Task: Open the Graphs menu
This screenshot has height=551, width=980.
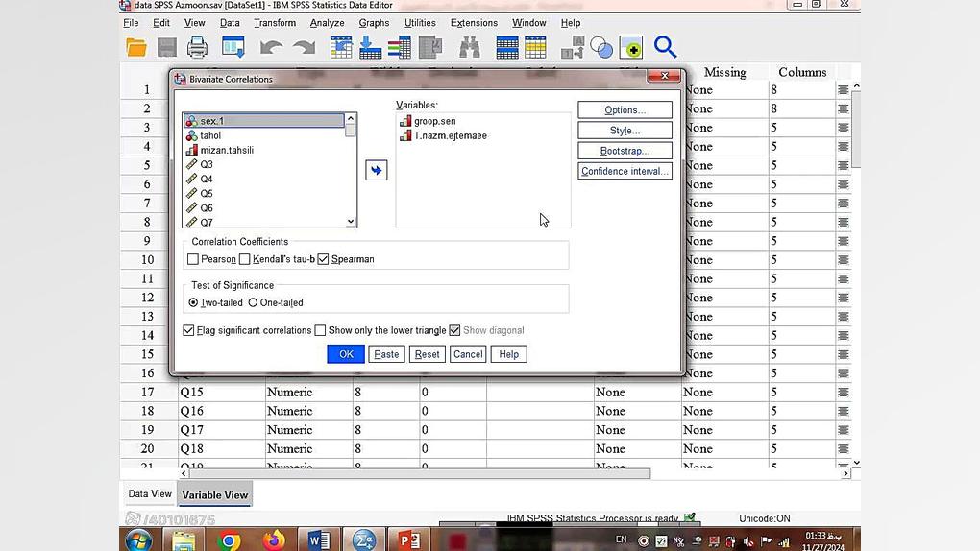Action: pos(374,23)
